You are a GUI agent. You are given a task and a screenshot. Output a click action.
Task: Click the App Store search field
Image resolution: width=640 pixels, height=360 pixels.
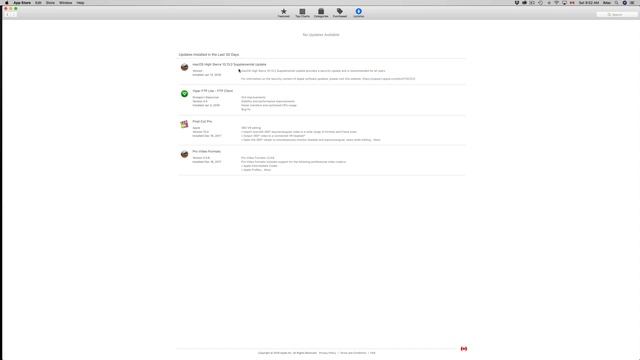point(617,15)
